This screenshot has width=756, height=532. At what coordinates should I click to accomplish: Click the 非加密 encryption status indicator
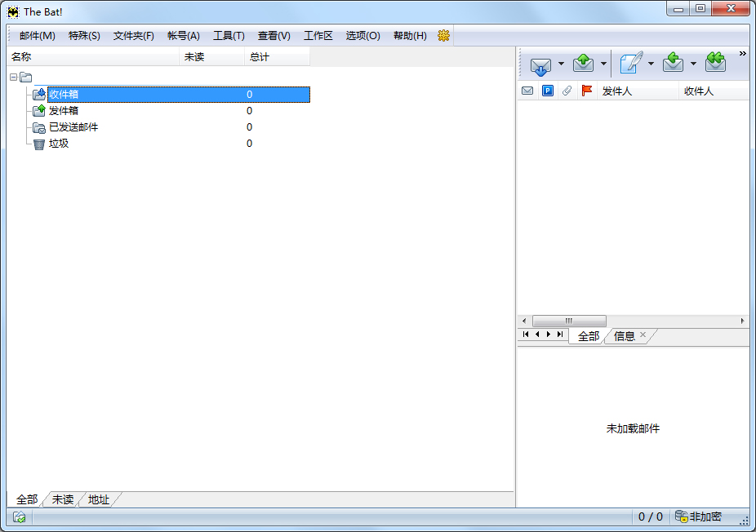tap(699, 516)
